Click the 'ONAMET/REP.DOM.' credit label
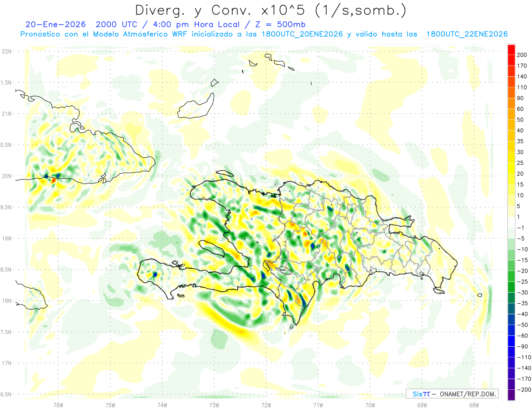The height and width of the screenshot is (411, 532). pos(467,394)
